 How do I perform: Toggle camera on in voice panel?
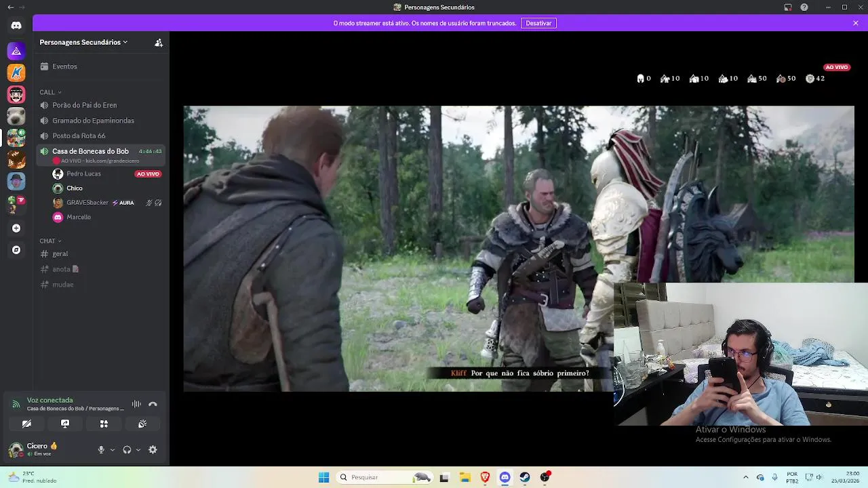(26, 424)
